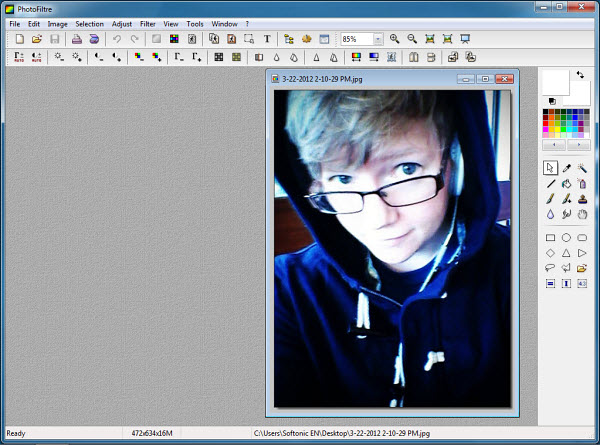Click the Open file folder icon
The height and width of the screenshot is (445, 600).
coord(37,39)
